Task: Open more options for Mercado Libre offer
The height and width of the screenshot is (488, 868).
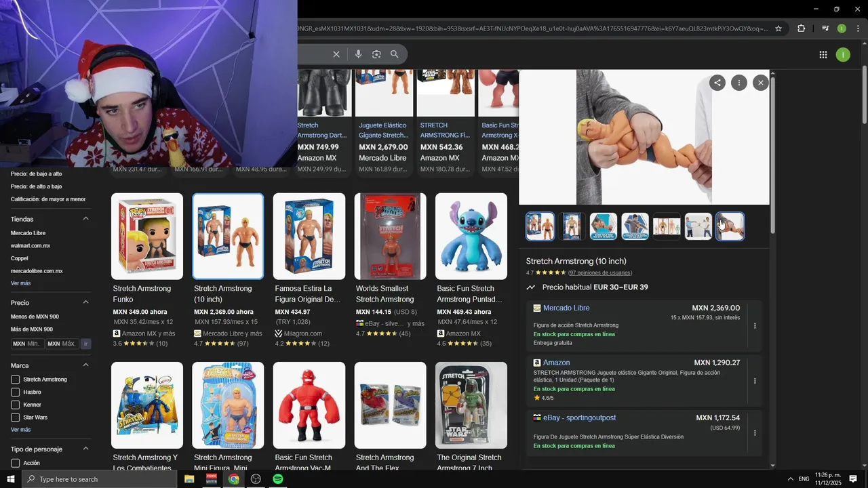Action: pyautogui.click(x=755, y=326)
